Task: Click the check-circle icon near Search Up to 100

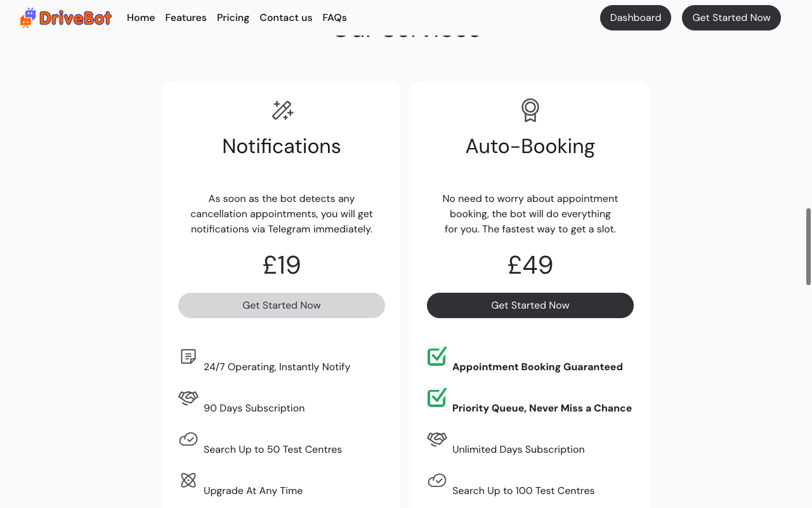Action: (x=436, y=480)
